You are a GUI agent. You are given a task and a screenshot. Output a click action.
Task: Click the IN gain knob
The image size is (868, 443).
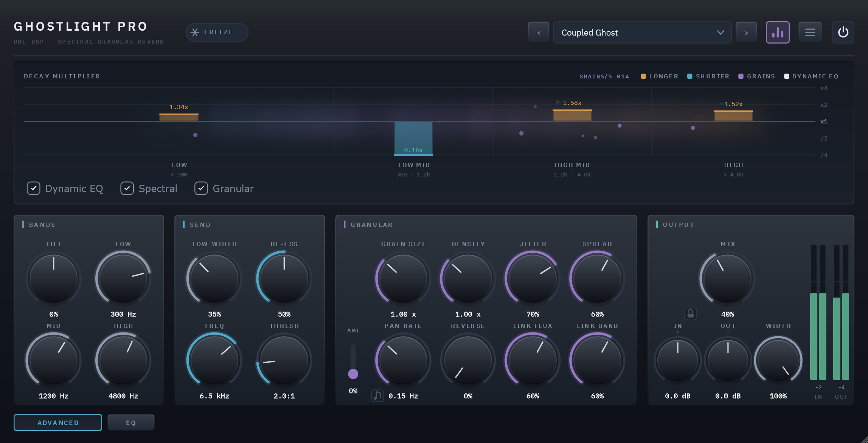(x=678, y=360)
